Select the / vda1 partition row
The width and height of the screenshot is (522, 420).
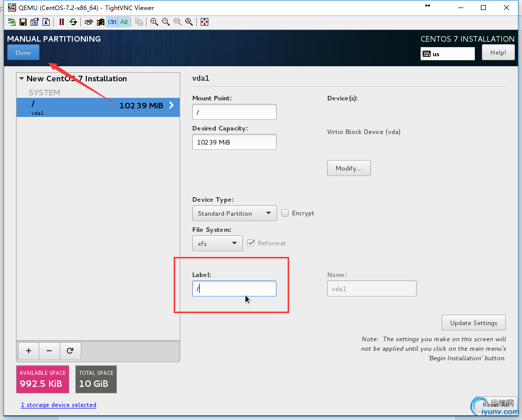98,107
